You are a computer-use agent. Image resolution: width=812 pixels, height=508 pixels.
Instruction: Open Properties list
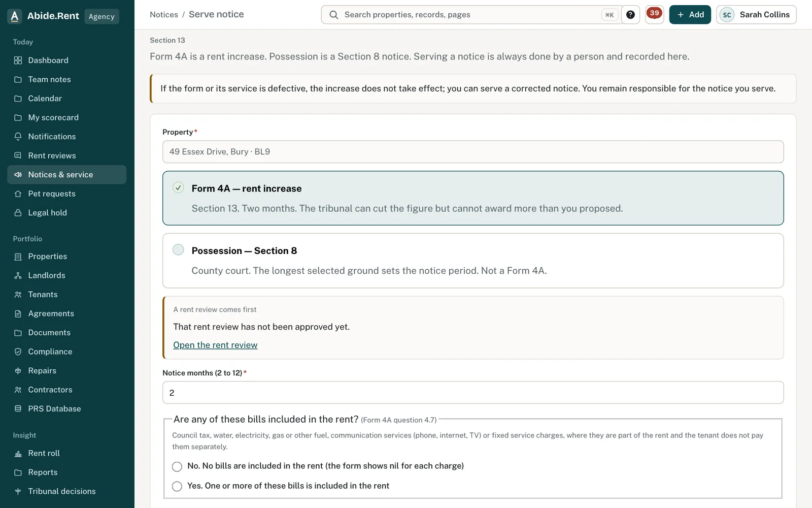click(x=66, y=257)
